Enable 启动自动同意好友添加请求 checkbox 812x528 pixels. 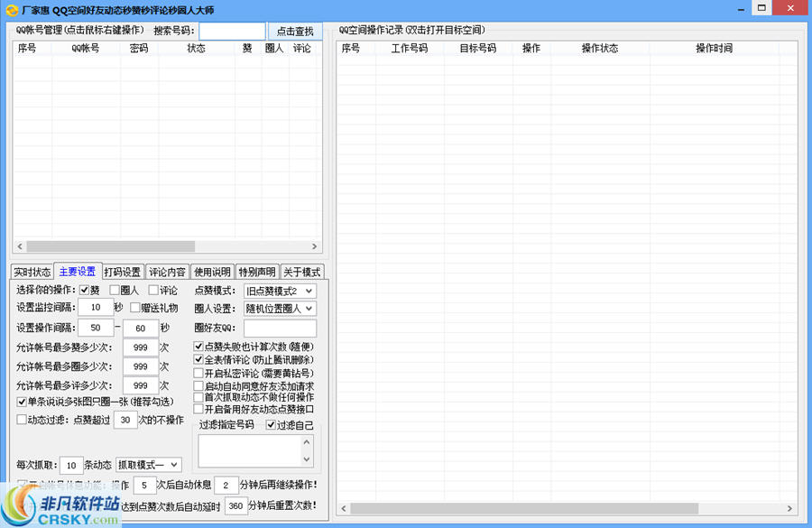198,386
